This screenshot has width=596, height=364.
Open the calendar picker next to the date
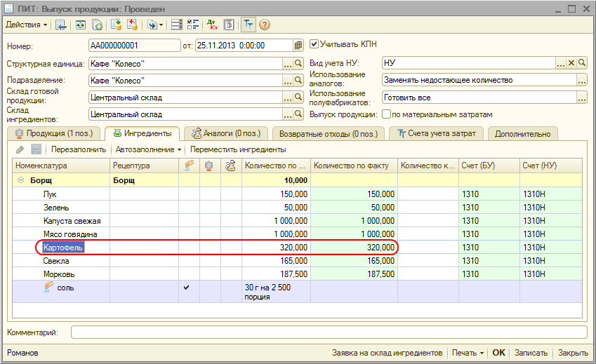tap(298, 46)
